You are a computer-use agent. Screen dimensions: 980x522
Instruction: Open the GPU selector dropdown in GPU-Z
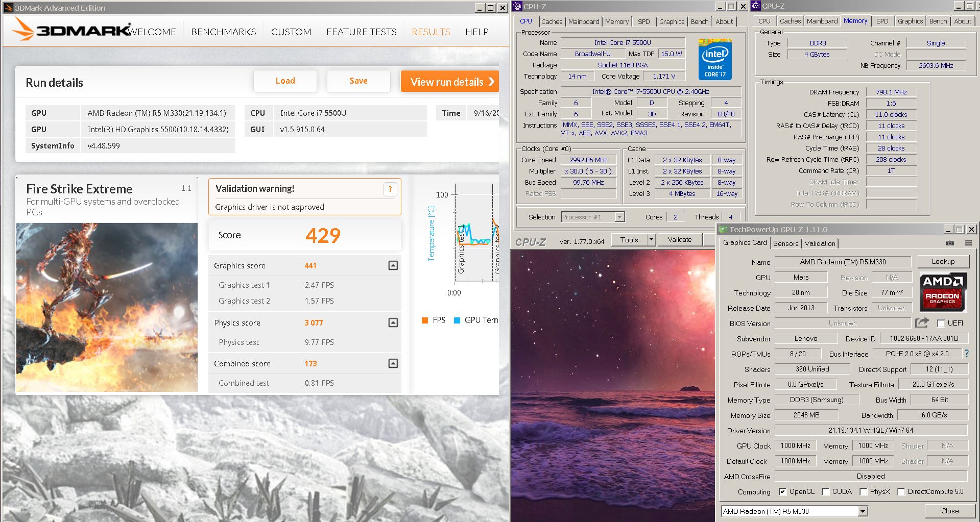tap(863, 511)
